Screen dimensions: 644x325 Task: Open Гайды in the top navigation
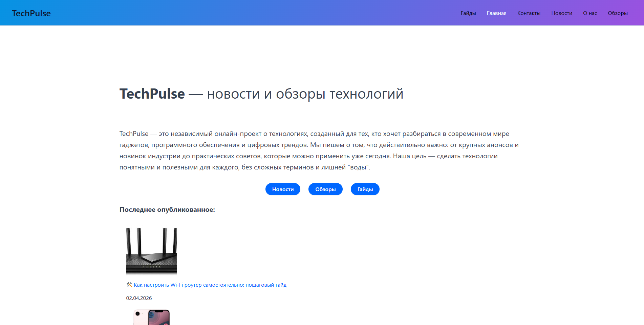(468, 13)
